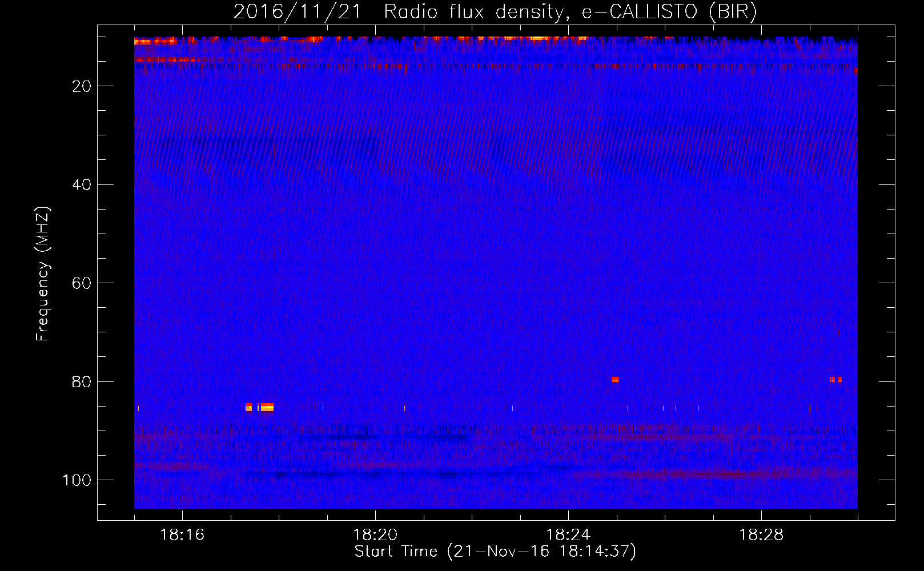Click the plot title "Radio flux density, e-CALLISTO (BIR)"
Image resolution: width=924 pixels, height=571 pixels.
coord(571,12)
